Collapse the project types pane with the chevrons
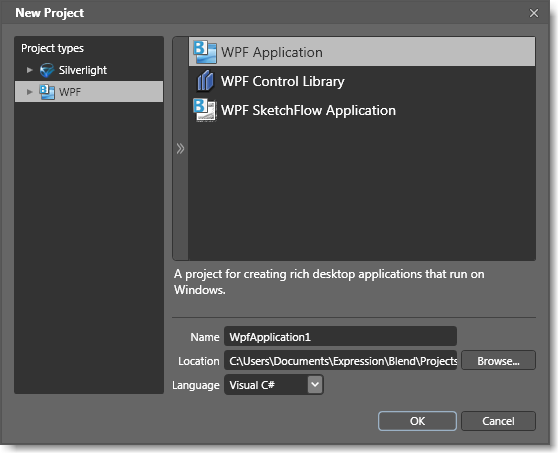The height and width of the screenshot is (453, 558). click(x=180, y=148)
